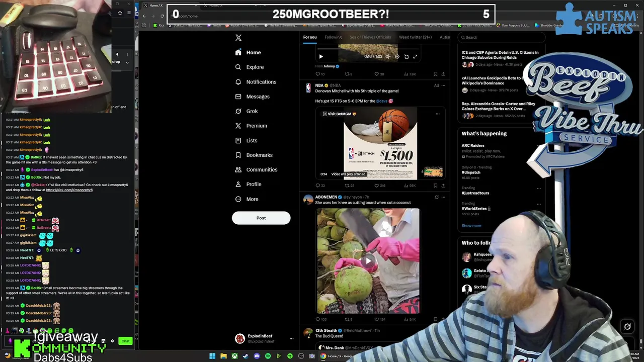Image resolution: width=644 pixels, height=362 pixels.
Task: Like the NBA post with 216 likes
Action: coord(380,186)
